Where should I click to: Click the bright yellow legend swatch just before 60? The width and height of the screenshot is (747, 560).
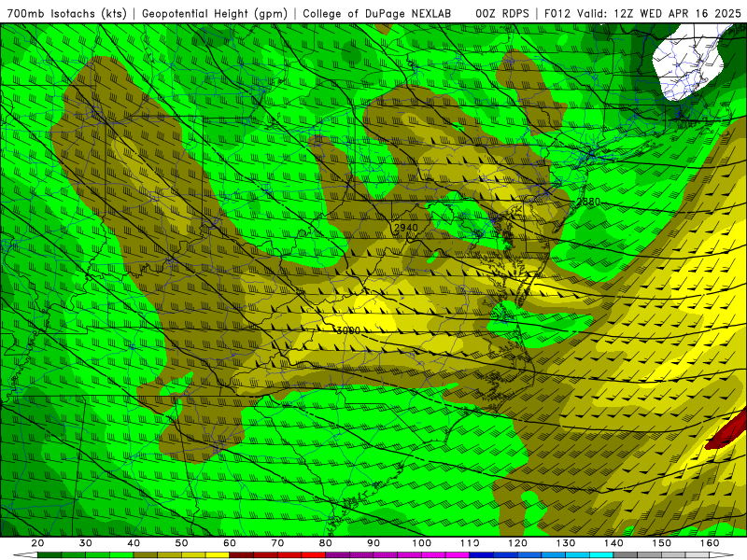218,555
